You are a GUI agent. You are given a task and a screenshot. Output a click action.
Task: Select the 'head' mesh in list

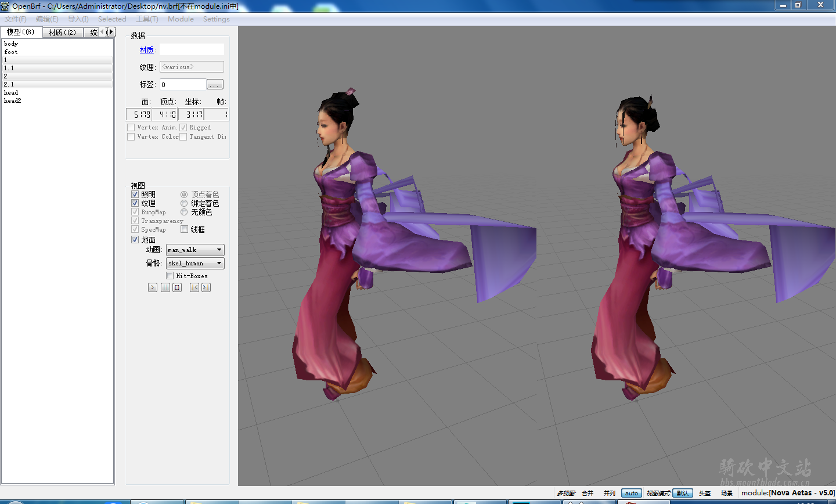click(57, 92)
